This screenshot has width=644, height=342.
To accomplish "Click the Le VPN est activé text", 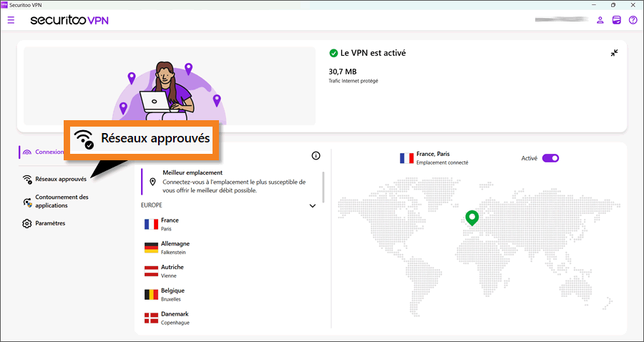I will coord(373,53).
